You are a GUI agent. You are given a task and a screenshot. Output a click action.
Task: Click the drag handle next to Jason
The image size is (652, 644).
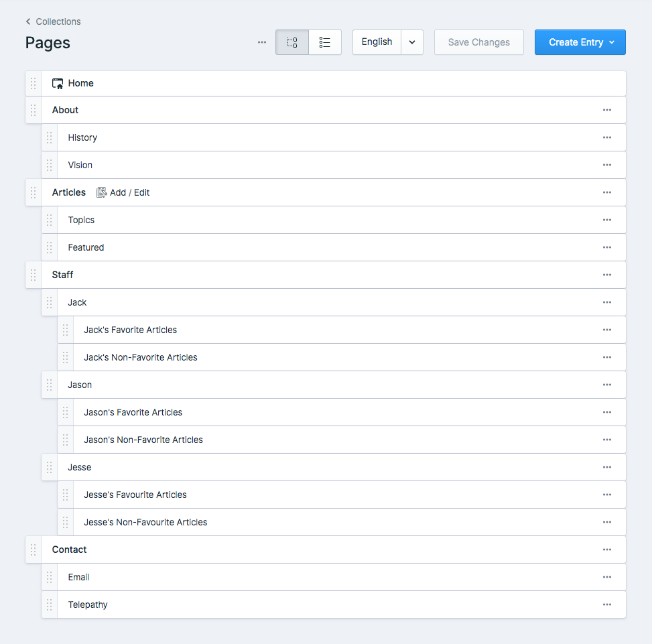[49, 385]
